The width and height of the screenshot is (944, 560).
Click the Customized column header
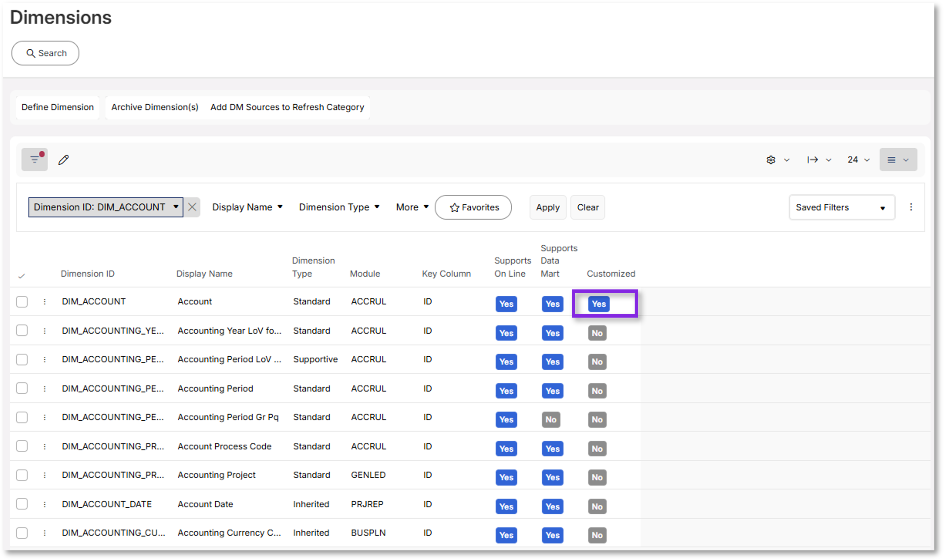click(611, 274)
